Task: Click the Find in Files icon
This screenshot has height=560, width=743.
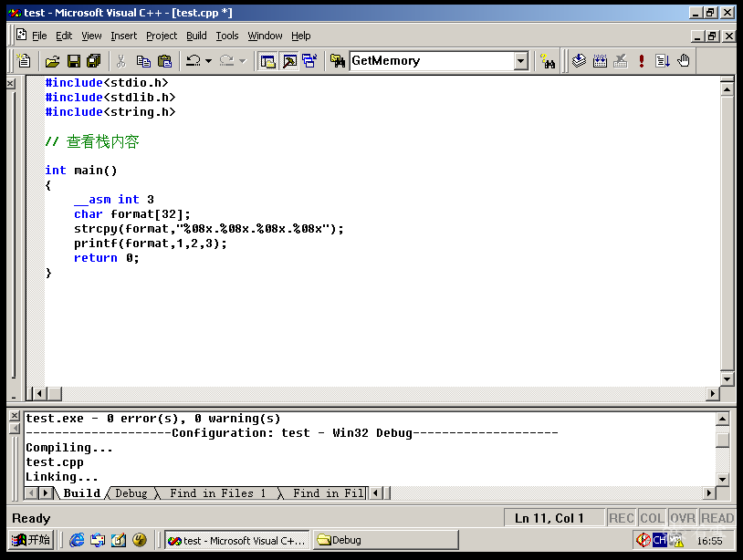Action: 338,61
